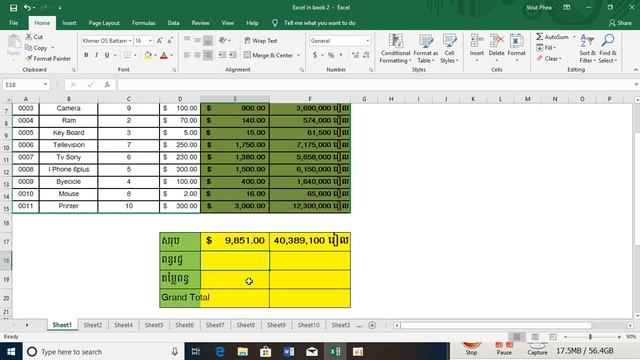Switch to the Data tab
This screenshot has width=640, height=360.
[x=173, y=23]
